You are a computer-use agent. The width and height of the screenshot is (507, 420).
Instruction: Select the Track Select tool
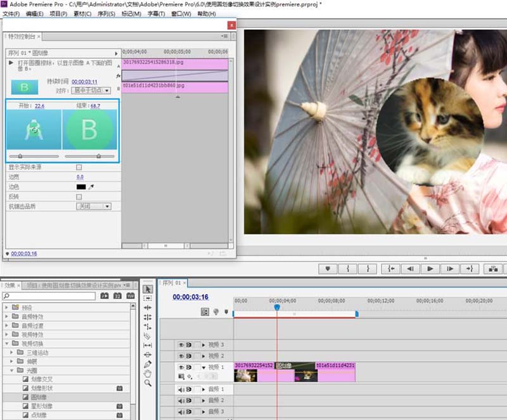(x=148, y=298)
